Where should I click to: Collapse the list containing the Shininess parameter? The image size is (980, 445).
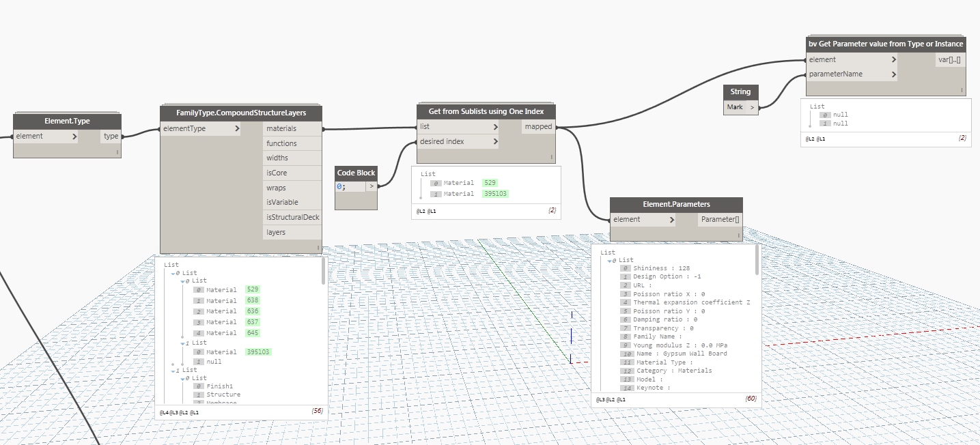tap(610, 260)
